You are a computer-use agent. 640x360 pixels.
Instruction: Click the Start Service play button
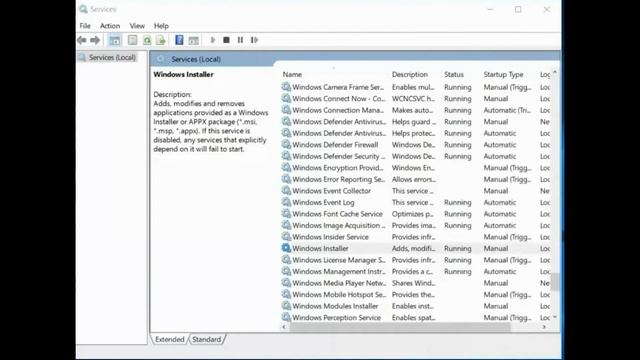pos(213,40)
